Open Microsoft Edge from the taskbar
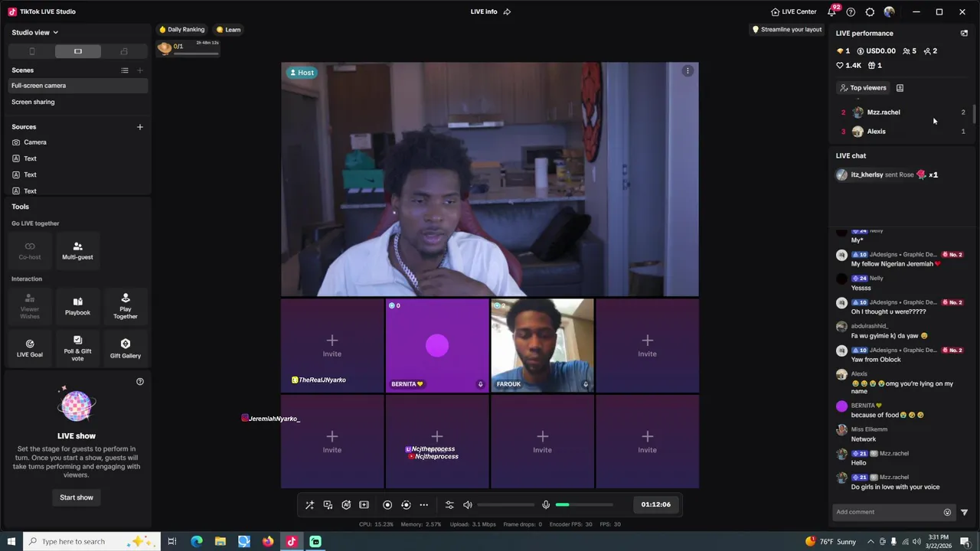980x551 pixels. 197,542
